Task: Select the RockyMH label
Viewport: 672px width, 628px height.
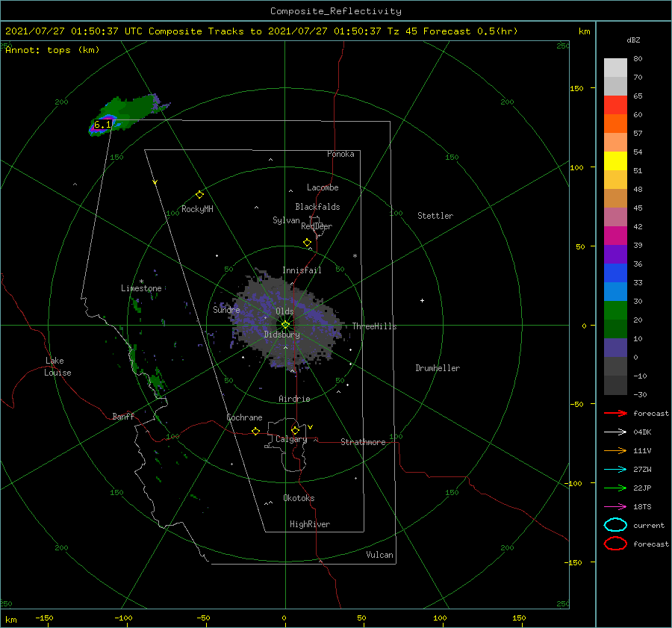Action: click(197, 209)
